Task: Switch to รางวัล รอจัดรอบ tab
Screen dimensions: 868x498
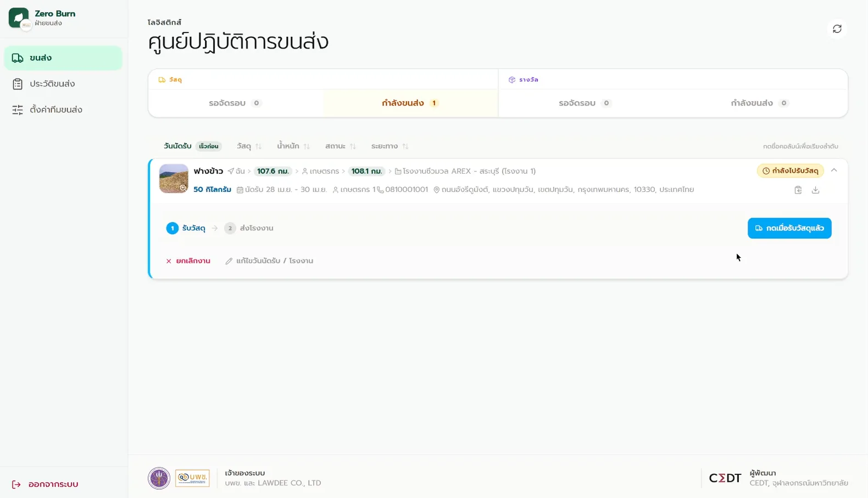Action: (x=585, y=103)
